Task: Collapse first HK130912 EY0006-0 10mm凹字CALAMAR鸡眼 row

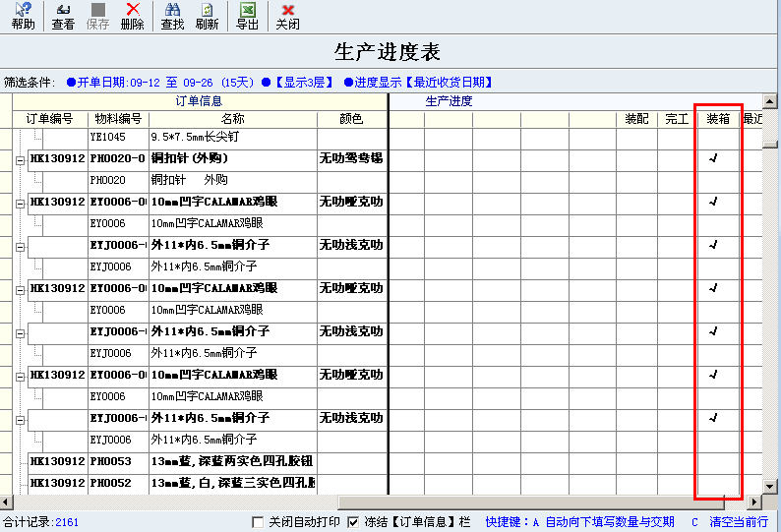Action: (x=20, y=204)
